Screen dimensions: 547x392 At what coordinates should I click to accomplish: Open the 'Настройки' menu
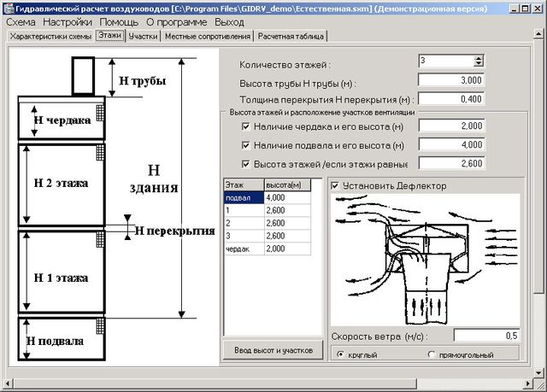68,21
